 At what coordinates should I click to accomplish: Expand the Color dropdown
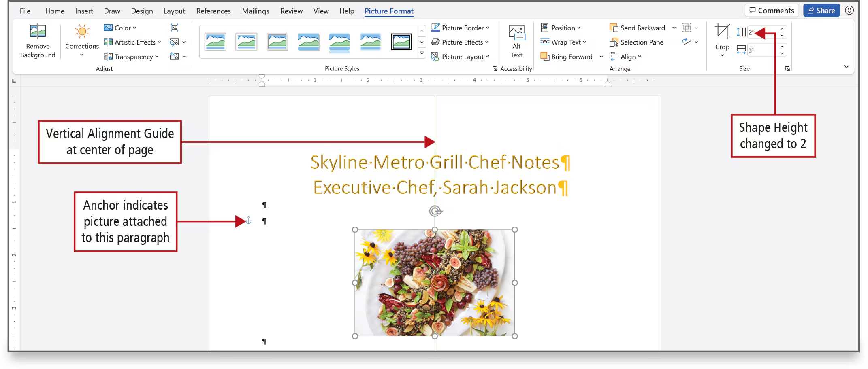(x=120, y=28)
